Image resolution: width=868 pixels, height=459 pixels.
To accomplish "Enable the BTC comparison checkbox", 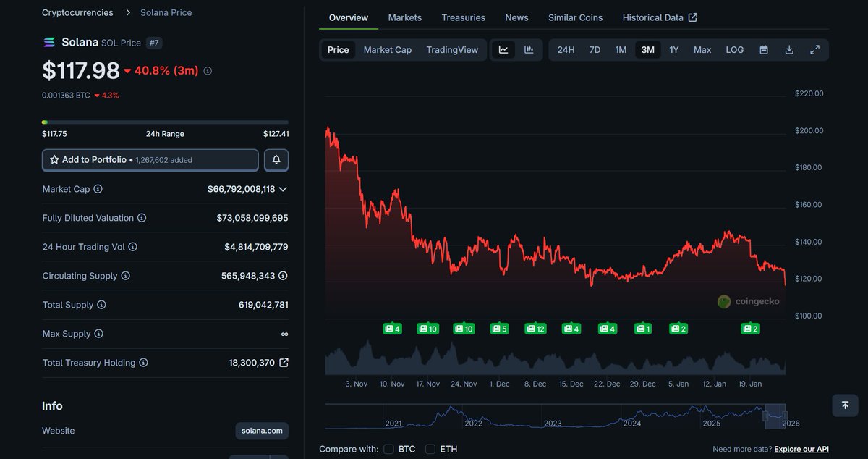I will (x=389, y=449).
